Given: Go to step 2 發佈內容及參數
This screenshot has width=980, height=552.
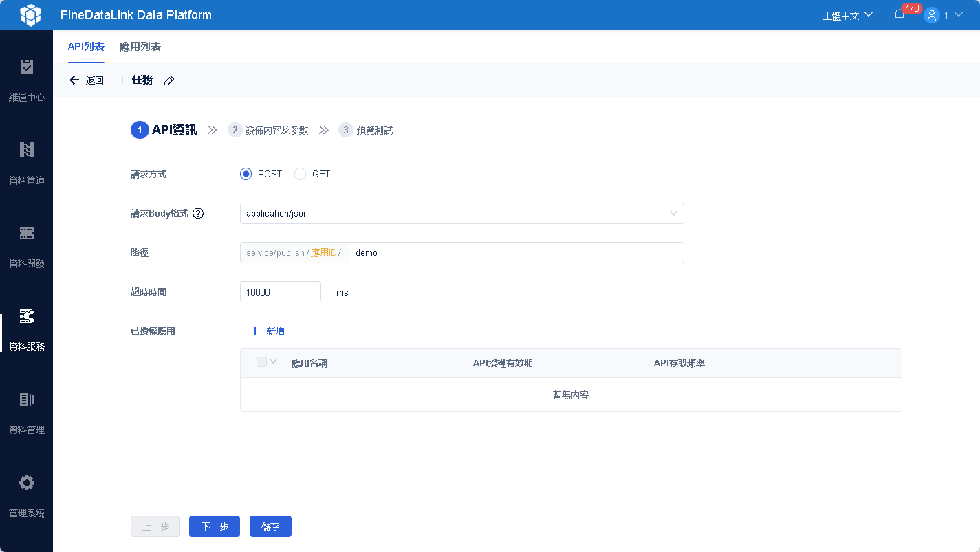Looking at the screenshot, I should click(268, 130).
